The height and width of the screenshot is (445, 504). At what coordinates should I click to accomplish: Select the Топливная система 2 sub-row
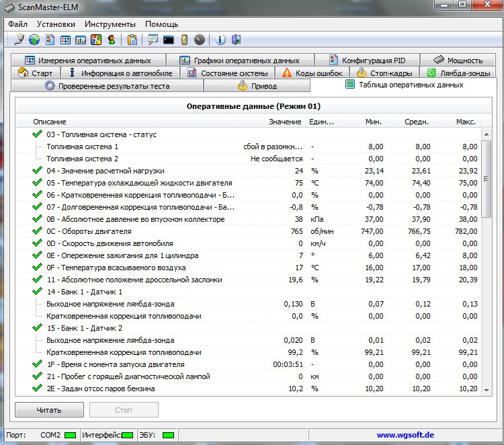coord(249,159)
